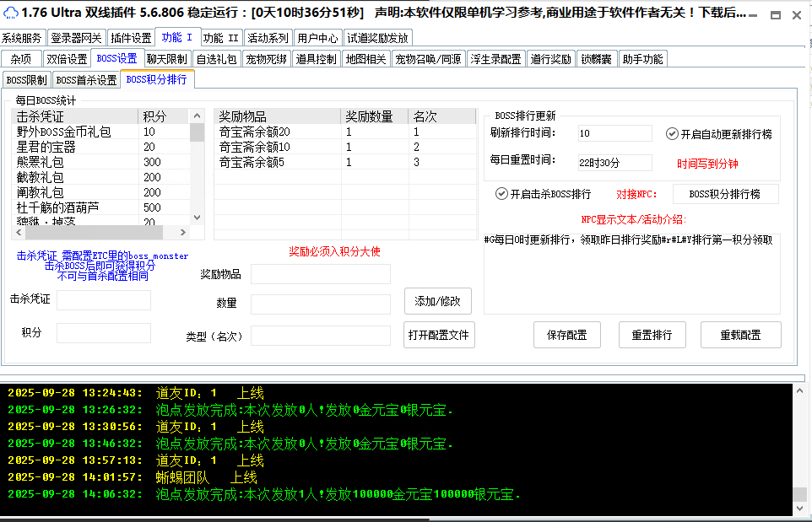
Task: Click the kill-token list scroll-down arrow
Action: tap(197, 218)
